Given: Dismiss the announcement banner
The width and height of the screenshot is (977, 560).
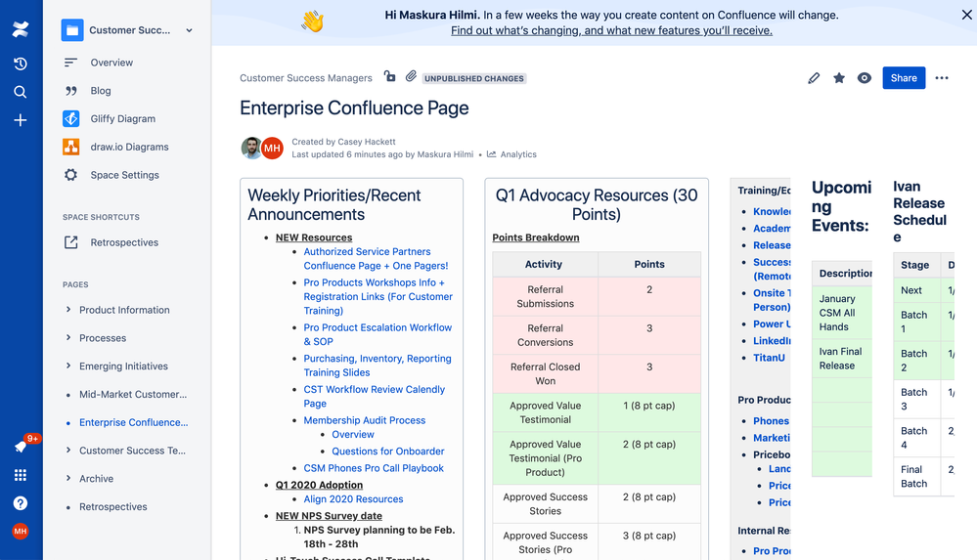Looking at the screenshot, I should (966, 15).
